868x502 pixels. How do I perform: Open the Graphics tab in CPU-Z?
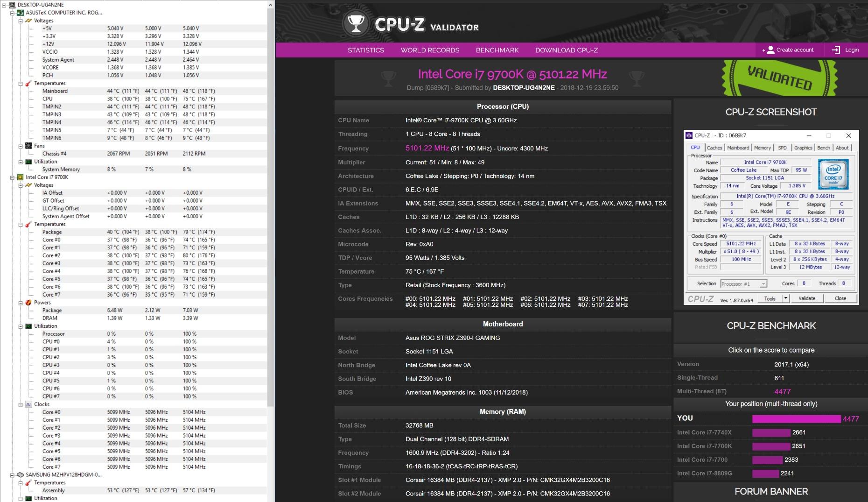(x=803, y=148)
